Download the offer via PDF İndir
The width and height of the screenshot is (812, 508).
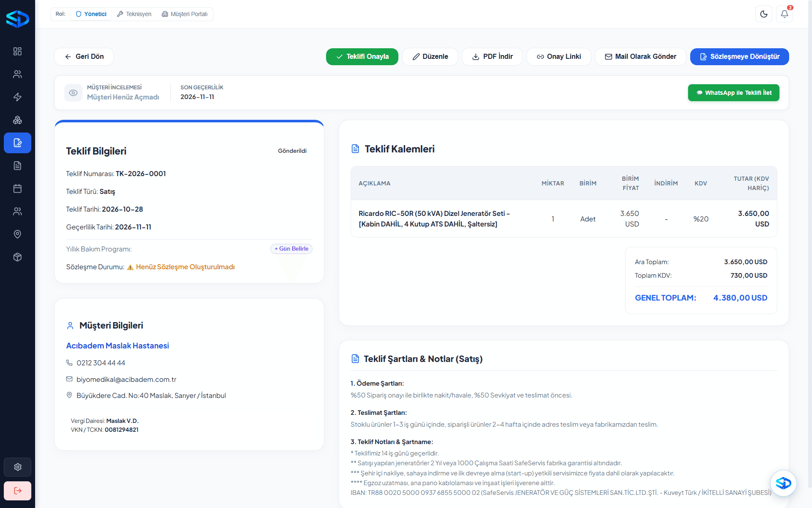click(x=492, y=57)
